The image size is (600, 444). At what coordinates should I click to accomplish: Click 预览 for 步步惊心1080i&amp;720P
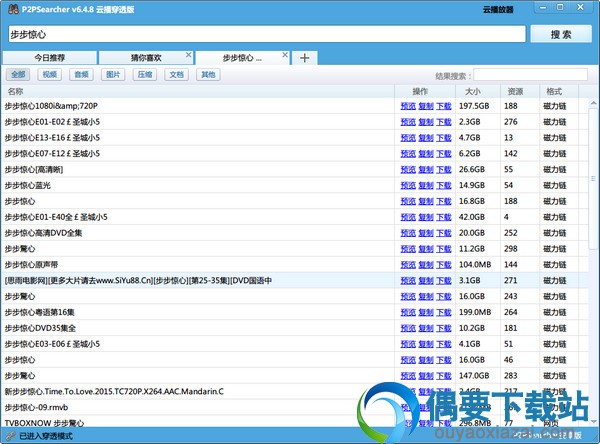[408, 106]
